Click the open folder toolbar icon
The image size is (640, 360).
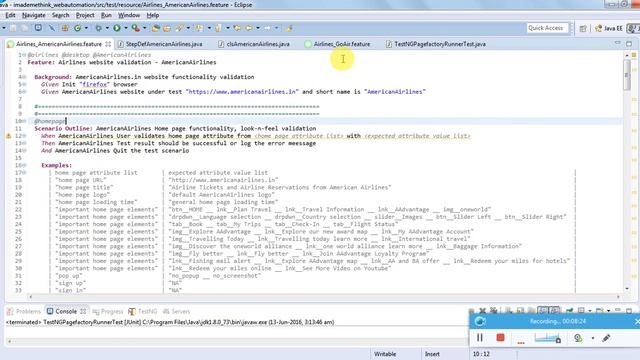pos(167,28)
